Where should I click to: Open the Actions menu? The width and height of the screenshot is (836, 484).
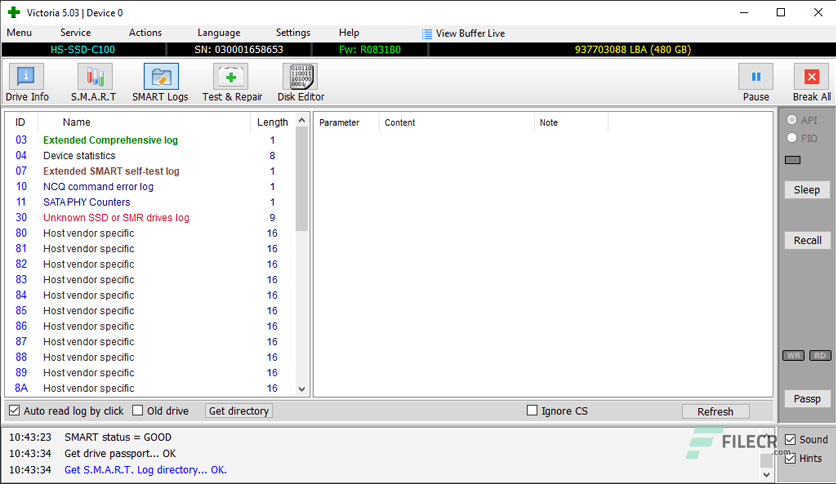point(145,33)
